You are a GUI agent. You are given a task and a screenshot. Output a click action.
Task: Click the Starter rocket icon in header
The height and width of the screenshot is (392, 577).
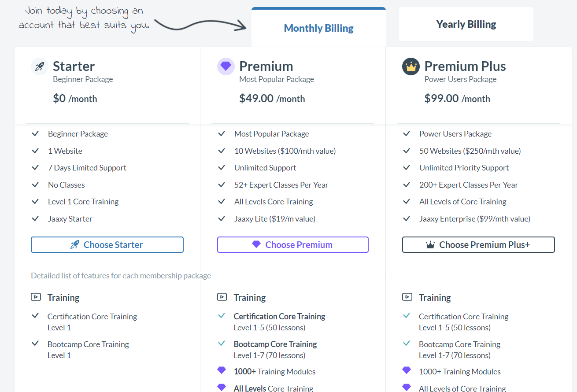40,67
